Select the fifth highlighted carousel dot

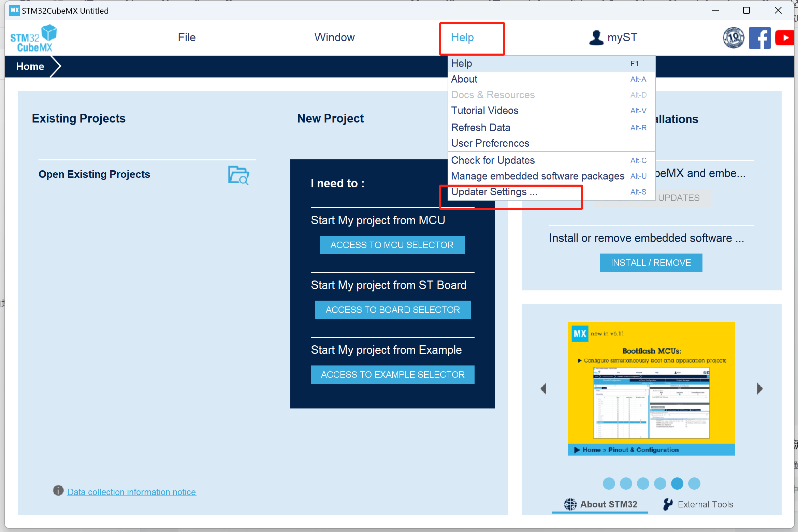click(x=677, y=483)
